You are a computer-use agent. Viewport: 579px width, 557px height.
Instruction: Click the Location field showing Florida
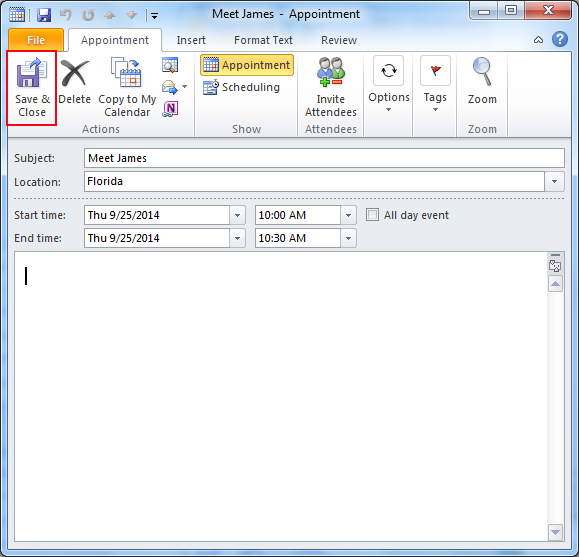coord(315,181)
